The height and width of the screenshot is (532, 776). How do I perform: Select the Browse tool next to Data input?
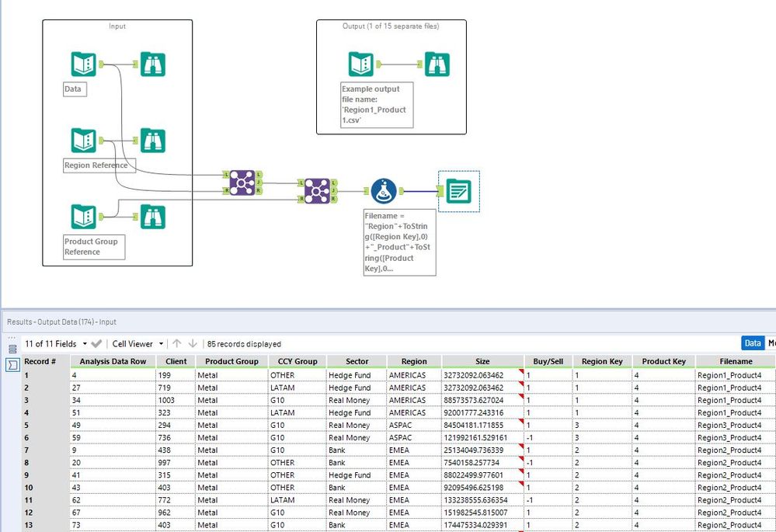[152, 64]
